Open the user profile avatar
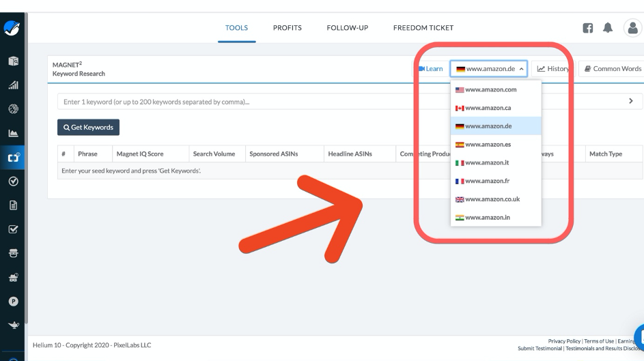Image resolution: width=644 pixels, height=361 pixels. point(633,28)
